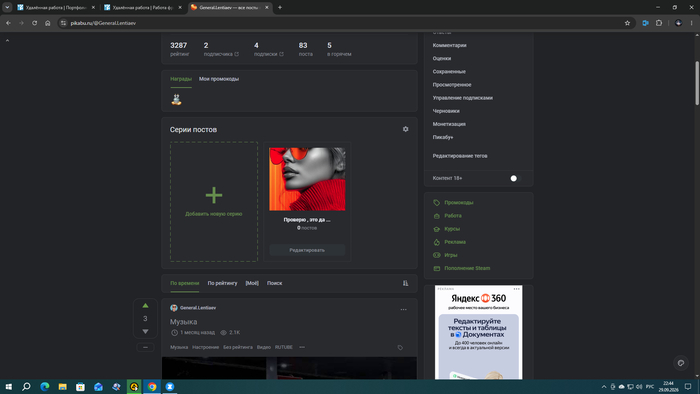Collapse the Музыка post with minus button
Viewport: 700px width, 394px height.
point(145,347)
